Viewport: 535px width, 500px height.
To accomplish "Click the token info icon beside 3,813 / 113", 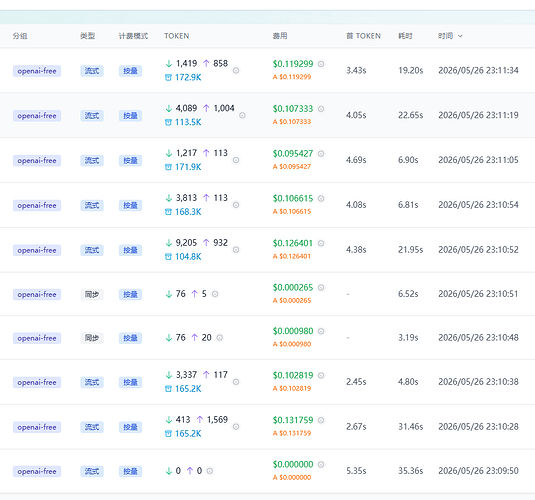I will click(x=236, y=205).
